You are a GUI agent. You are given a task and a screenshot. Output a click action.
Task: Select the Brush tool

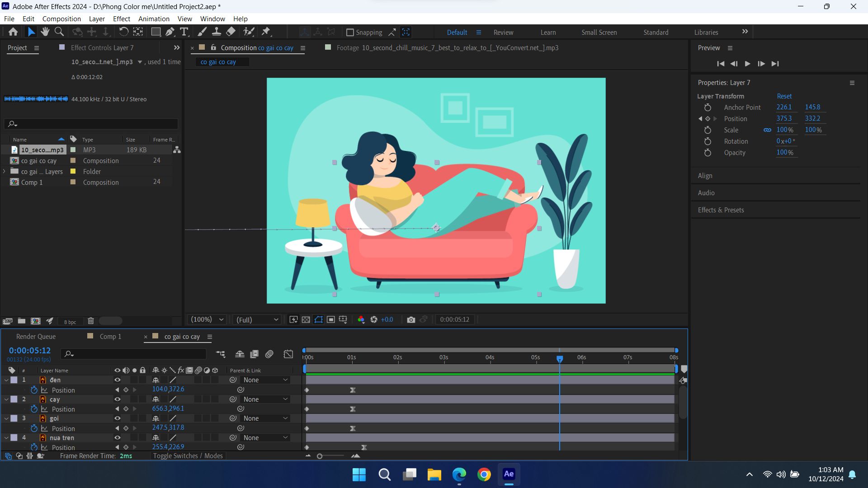pyautogui.click(x=202, y=32)
